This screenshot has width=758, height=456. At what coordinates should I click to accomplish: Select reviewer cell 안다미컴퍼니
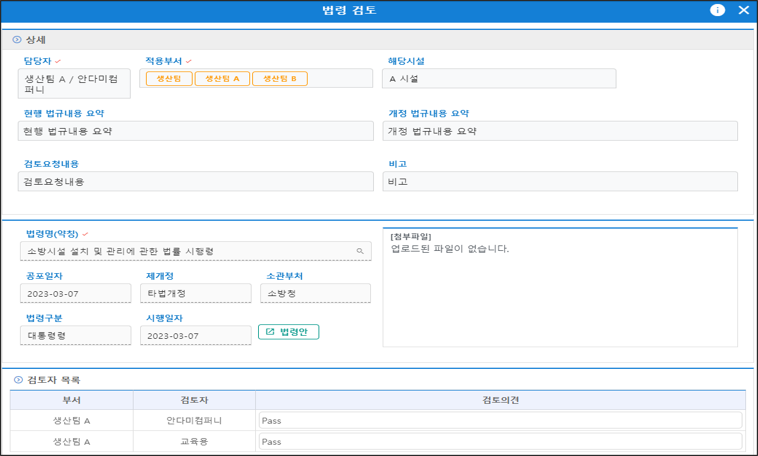(194, 420)
